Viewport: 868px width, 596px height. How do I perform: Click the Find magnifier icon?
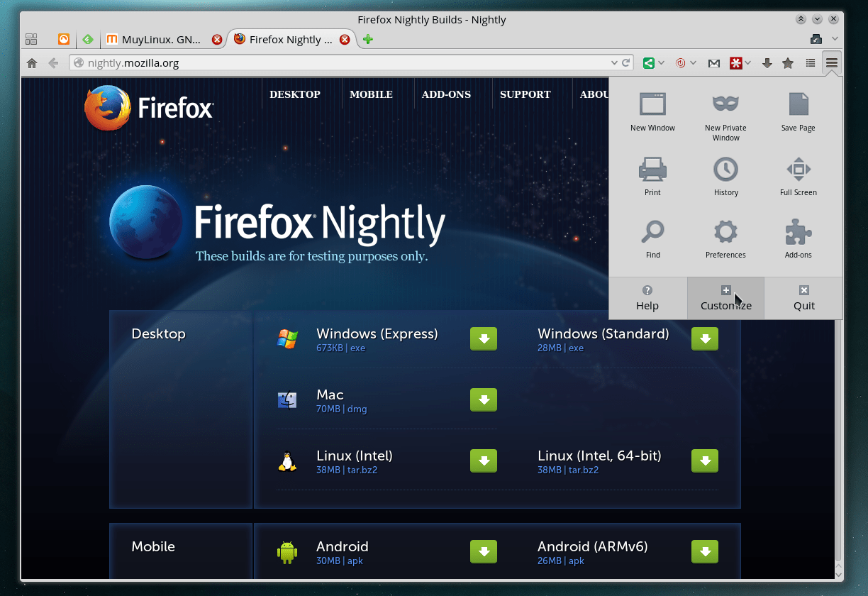tap(652, 238)
